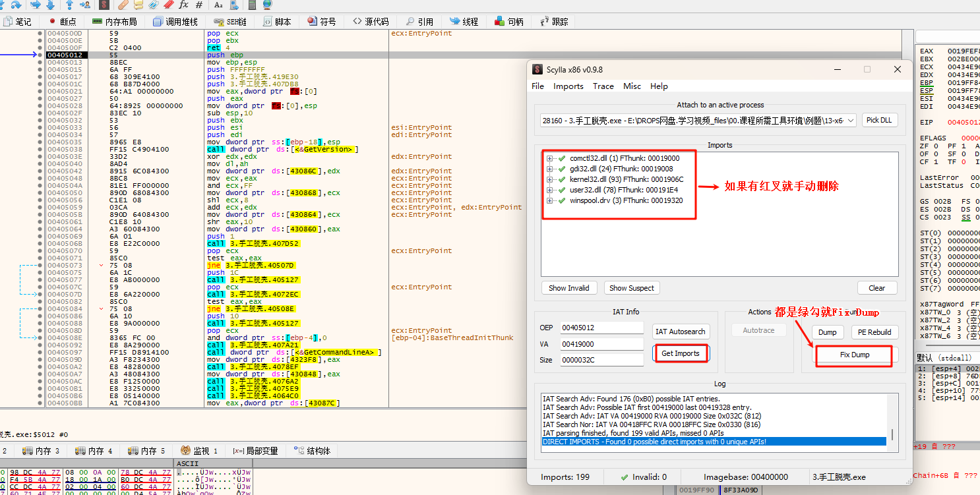Open the Scylla plugin toolbar icon
980x495 pixels.
pyautogui.click(x=104, y=5)
